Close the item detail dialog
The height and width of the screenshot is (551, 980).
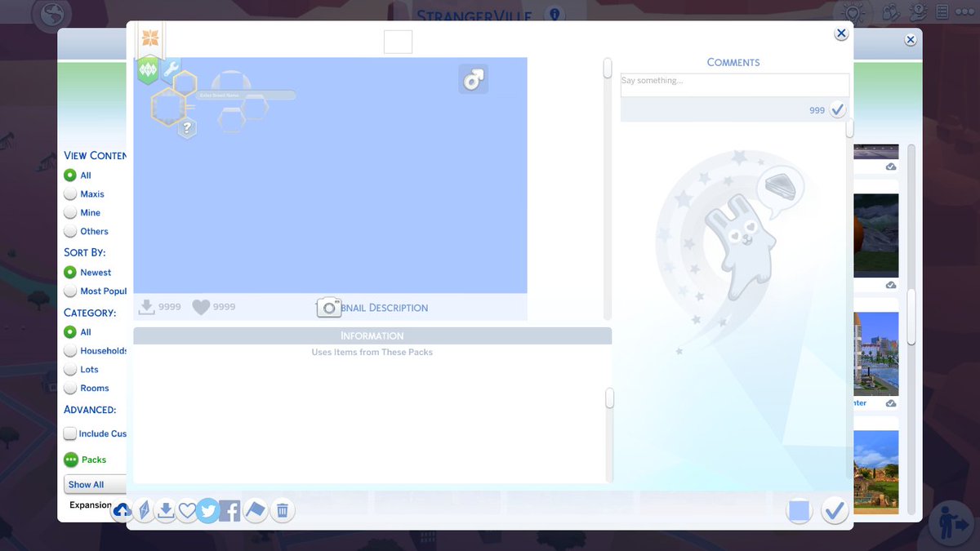(x=840, y=33)
